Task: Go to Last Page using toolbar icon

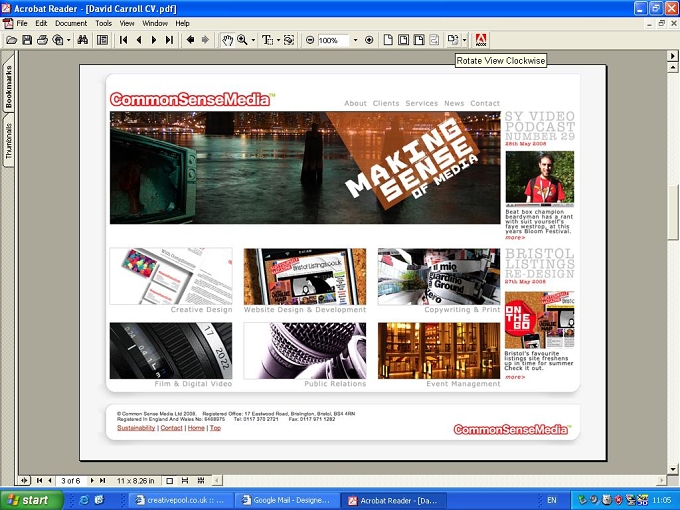Action: click(169, 40)
